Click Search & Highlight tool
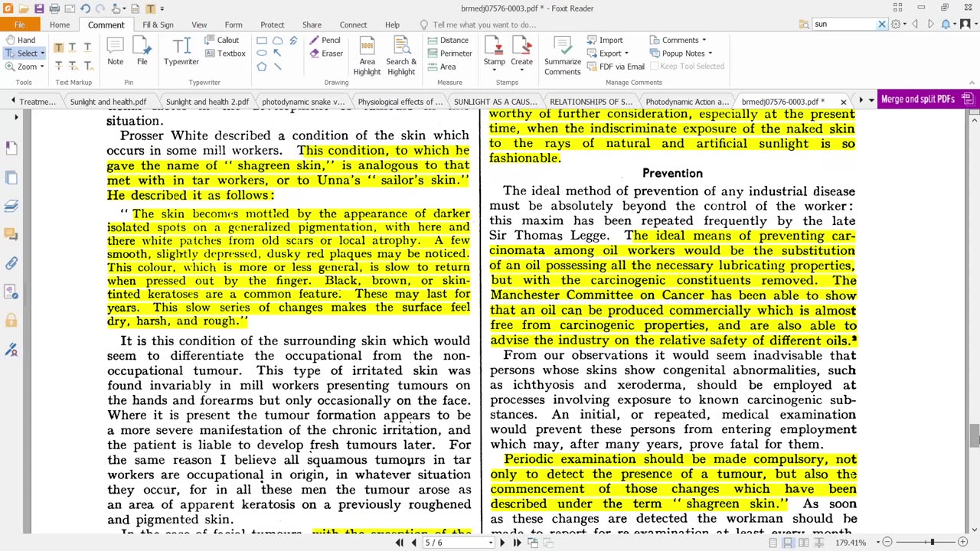Screen dimensions: 980x551 tap(401, 56)
